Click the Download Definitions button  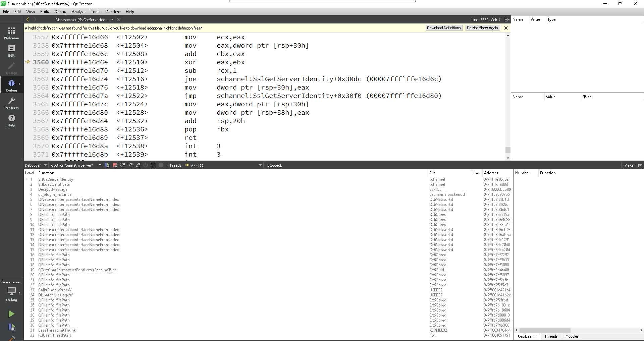click(x=443, y=28)
